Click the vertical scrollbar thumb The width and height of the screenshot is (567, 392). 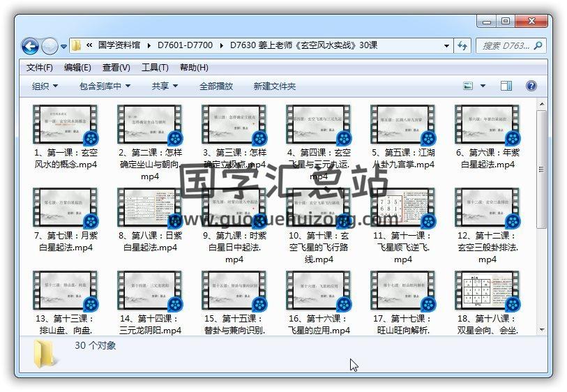[542, 169]
